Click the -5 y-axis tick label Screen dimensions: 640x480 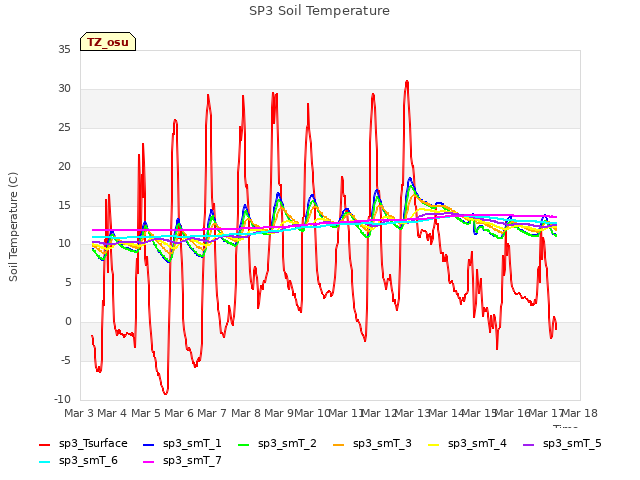coord(65,360)
